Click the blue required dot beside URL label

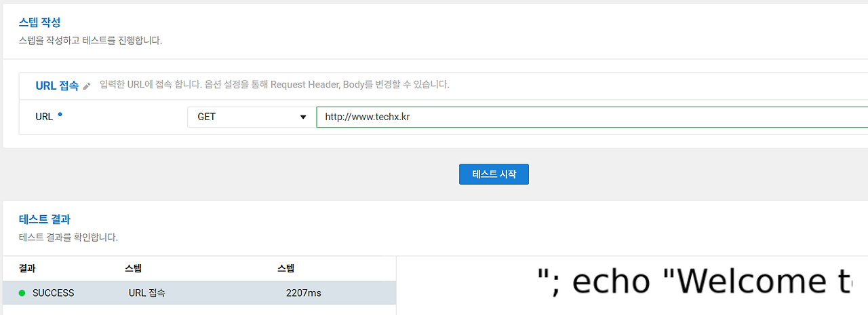(x=60, y=114)
